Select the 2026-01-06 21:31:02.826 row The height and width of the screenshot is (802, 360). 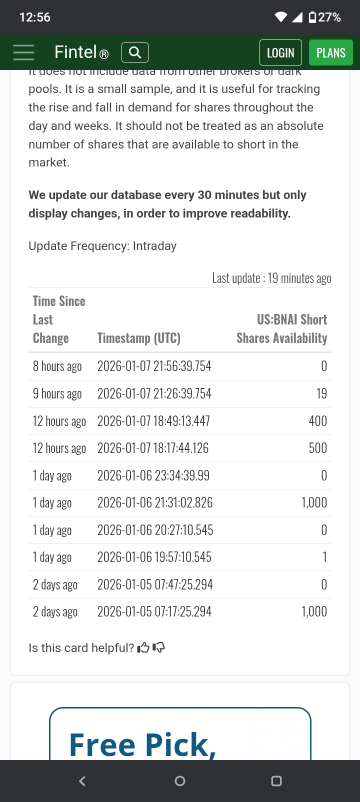[x=180, y=503]
